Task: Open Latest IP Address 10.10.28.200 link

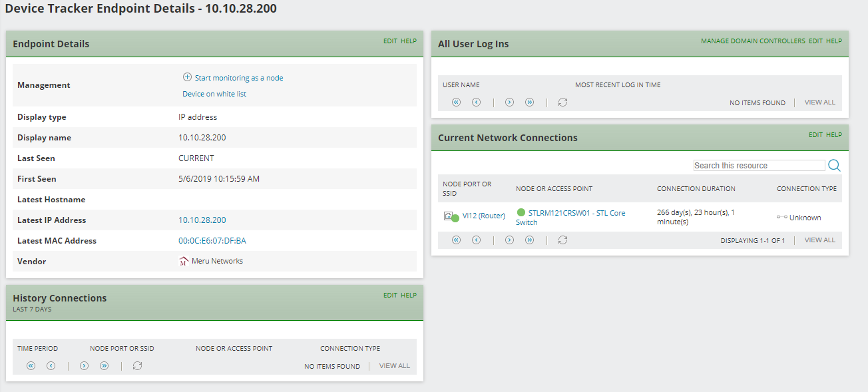Action: [202, 220]
